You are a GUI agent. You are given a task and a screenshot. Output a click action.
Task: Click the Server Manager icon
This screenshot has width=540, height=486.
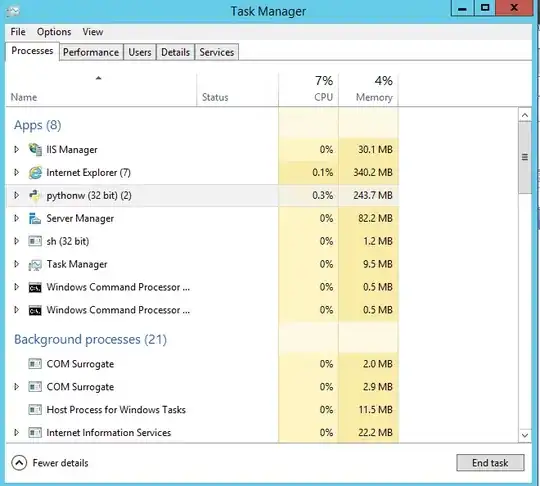[35, 218]
